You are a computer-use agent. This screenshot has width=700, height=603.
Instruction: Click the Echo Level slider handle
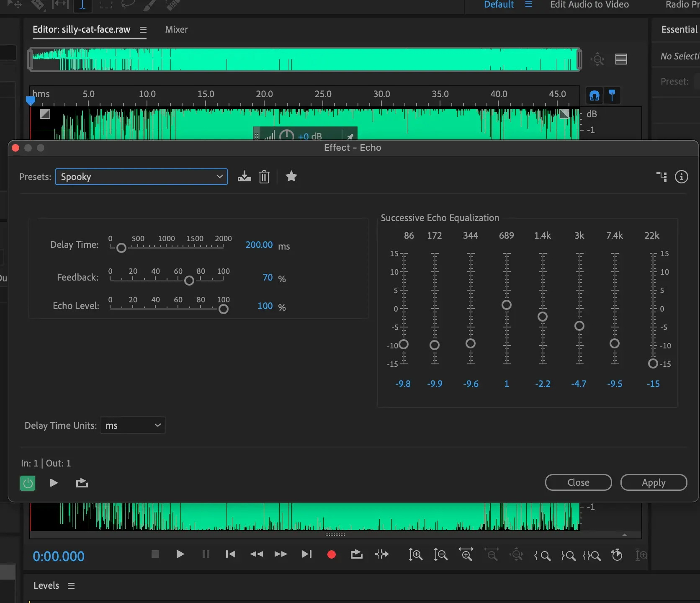coord(224,309)
